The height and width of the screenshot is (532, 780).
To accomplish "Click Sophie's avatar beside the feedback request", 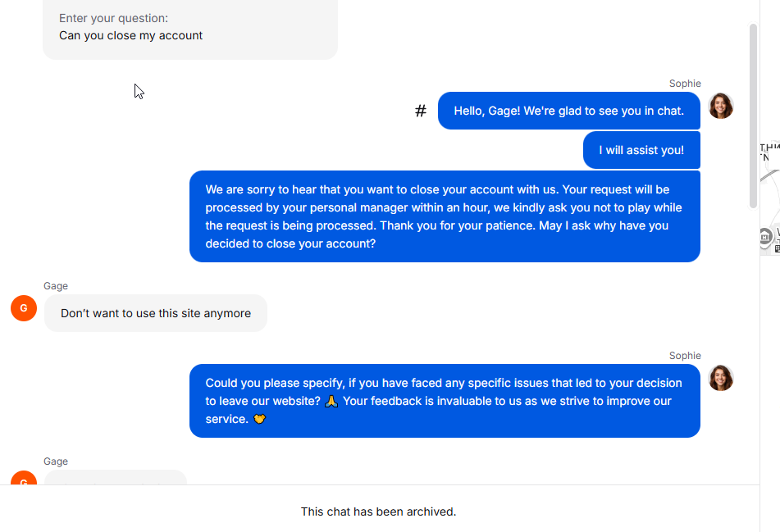I will (x=720, y=378).
